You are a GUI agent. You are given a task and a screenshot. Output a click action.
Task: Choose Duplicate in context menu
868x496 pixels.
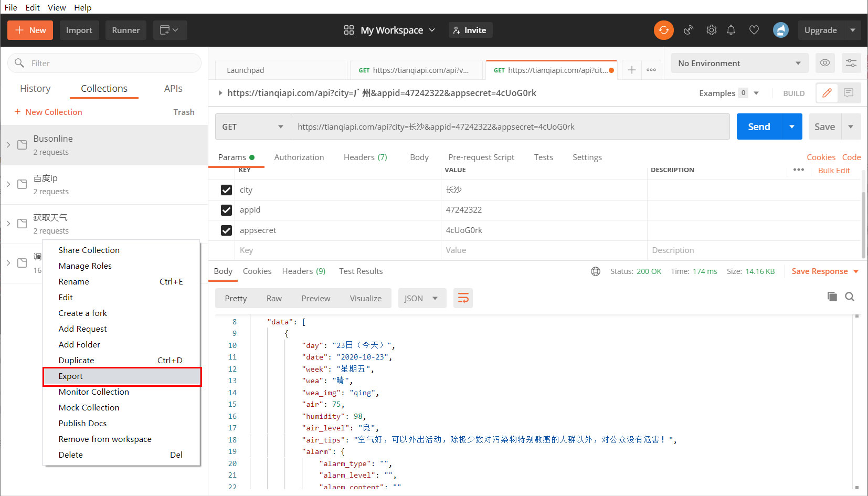(x=122, y=360)
